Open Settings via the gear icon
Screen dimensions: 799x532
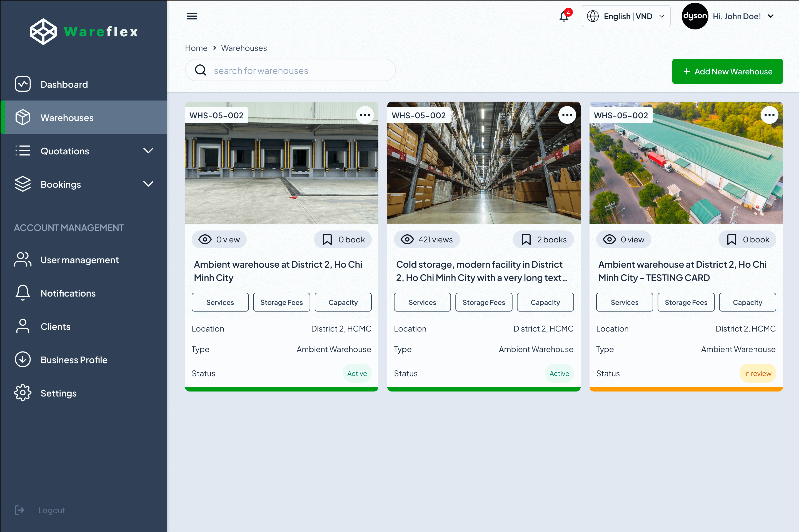[23, 393]
